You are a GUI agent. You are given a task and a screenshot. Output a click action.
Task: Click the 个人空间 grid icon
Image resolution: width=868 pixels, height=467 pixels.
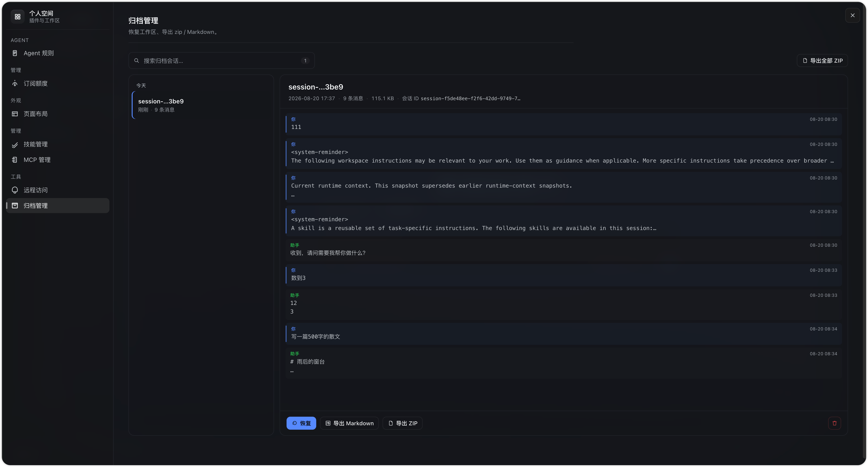[x=18, y=16]
